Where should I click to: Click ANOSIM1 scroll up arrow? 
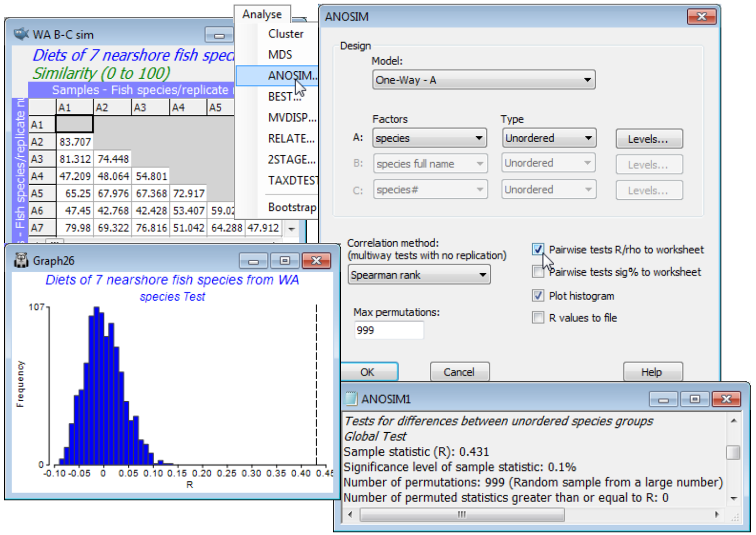coord(733,421)
